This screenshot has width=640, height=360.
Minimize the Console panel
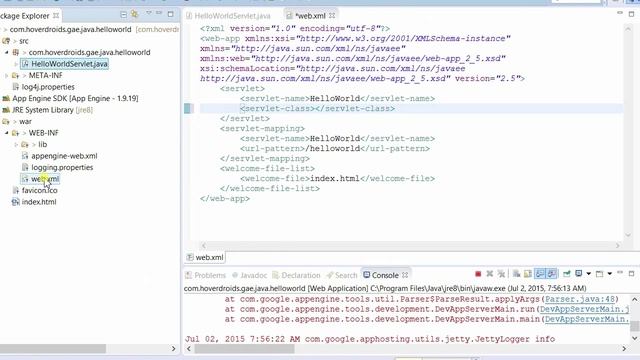coord(620,273)
